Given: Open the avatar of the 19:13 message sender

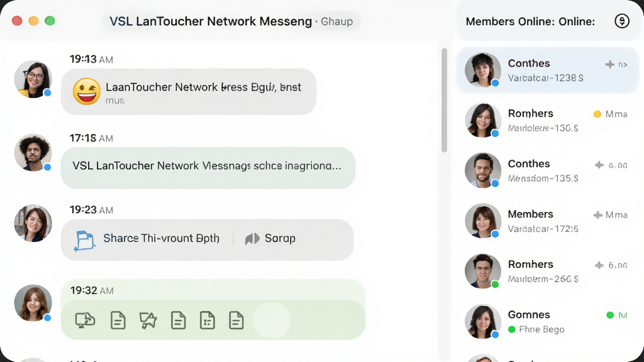Looking at the screenshot, I should (x=33, y=79).
